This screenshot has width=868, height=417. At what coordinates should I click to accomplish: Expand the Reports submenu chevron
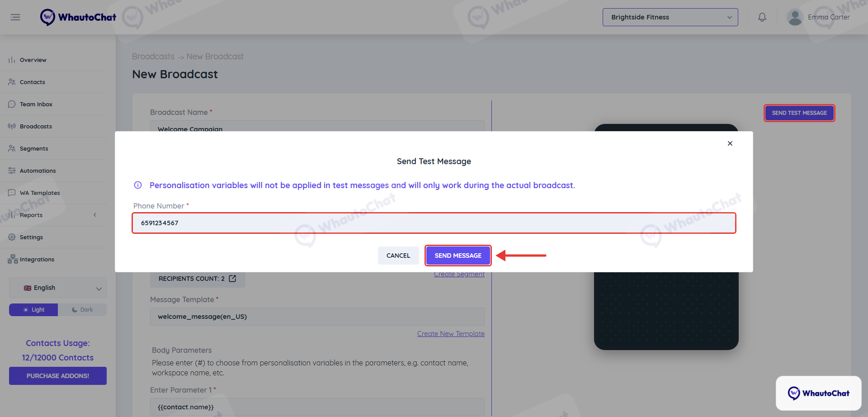click(x=95, y=215)
